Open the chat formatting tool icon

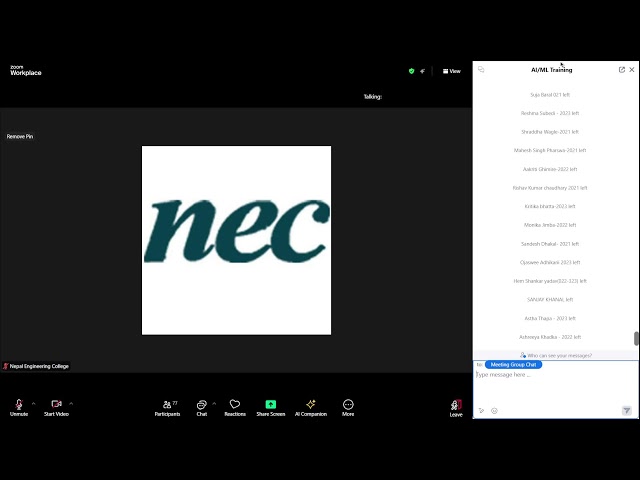[x=482, y=411]
